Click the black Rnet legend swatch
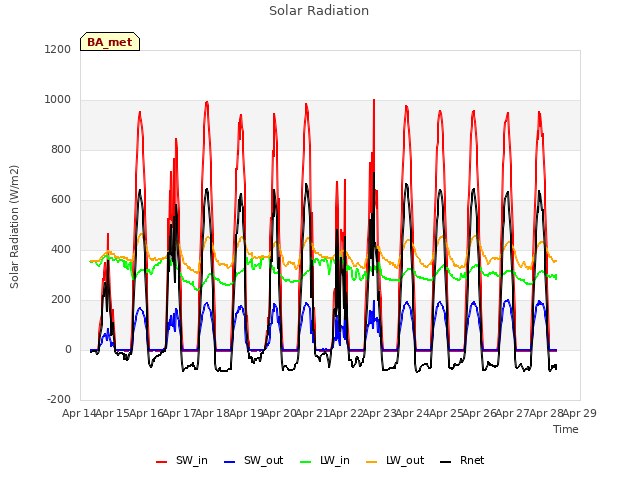 (446, 462)
